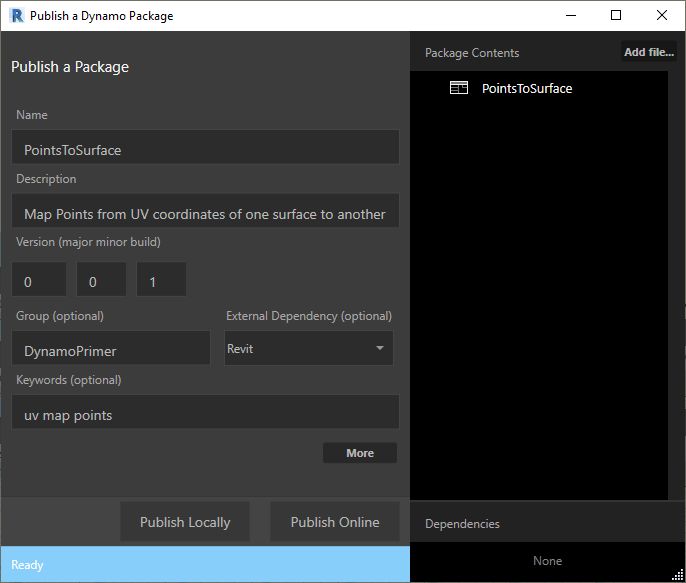Image resolution: width=686 pixels, height=583 pixels.
Task: Click the build version field showing 1
Action: [162, 280]
